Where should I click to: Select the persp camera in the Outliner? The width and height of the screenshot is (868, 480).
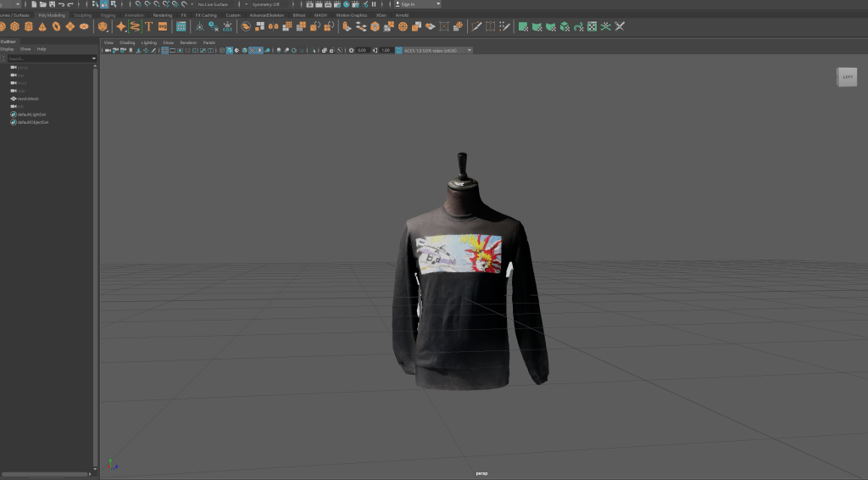click(x=23, y=68)
